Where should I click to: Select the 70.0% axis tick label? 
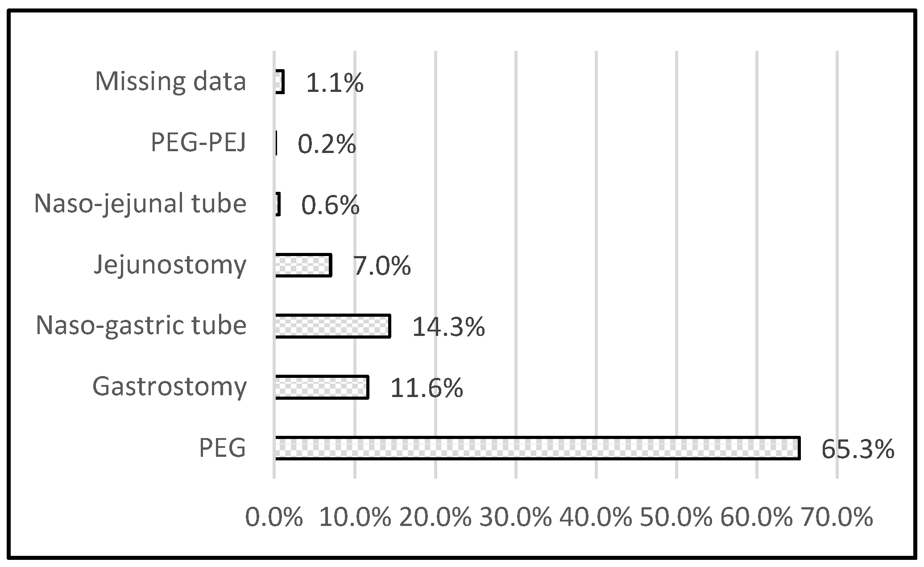pyautogui.click(x=837, y=518)
